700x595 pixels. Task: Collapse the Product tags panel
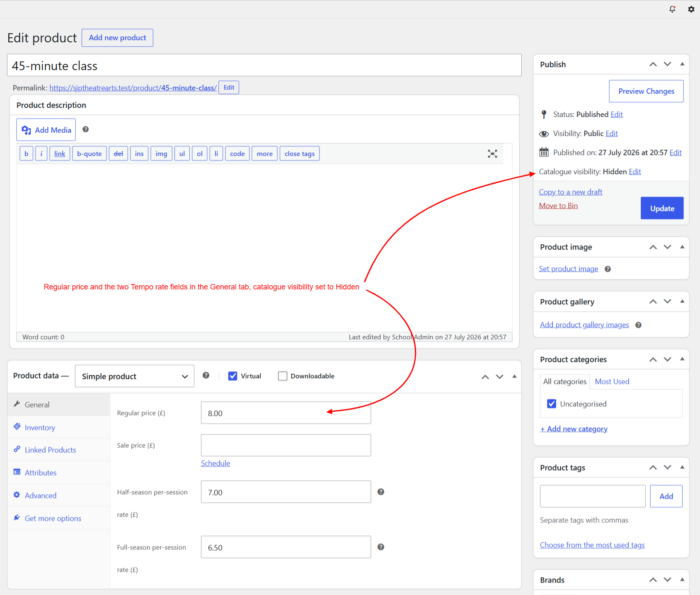(x=682, y=467)
